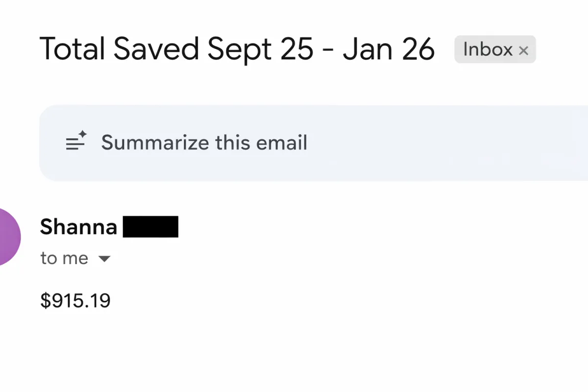
Task: Click the $915.19 amount in email body
Action: (76, 300)
